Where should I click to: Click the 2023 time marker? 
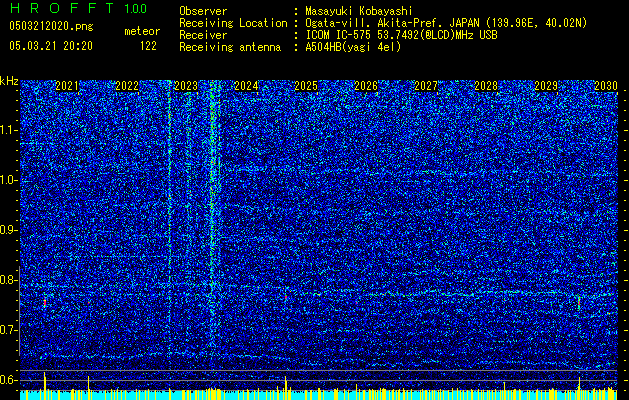tap(186, 86)
